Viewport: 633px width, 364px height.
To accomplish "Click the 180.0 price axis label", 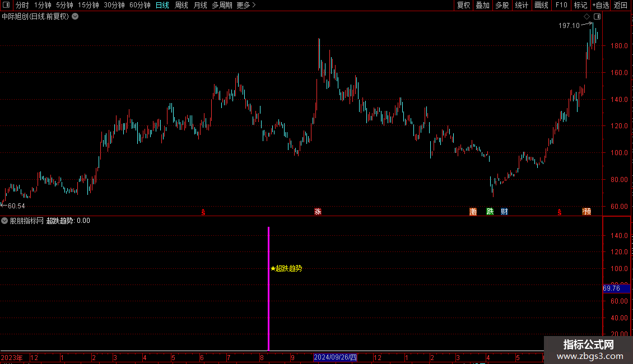I will pyautogui.click(x=619, y=45).
